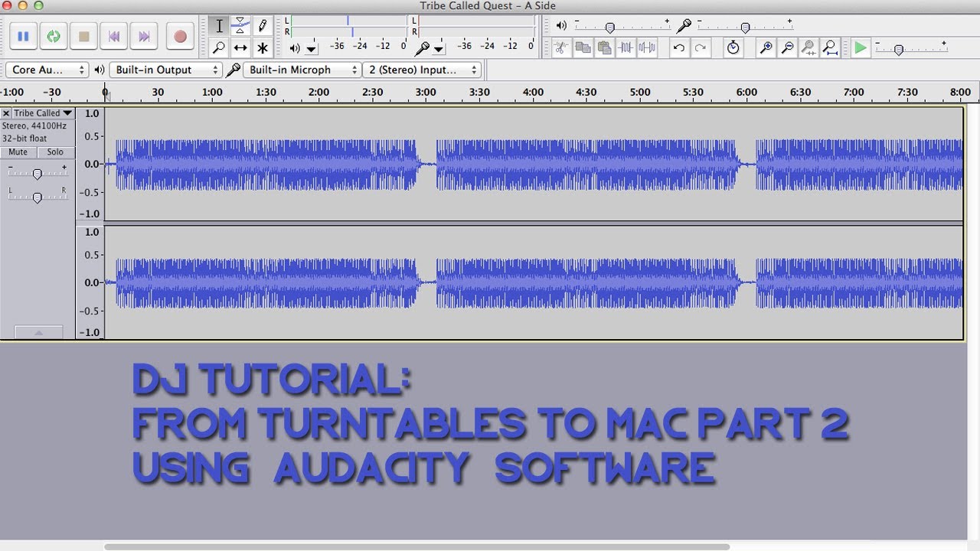Viewport: 980px width, 551px height.
Task: Adjust the track pan slider
Action: coord(37,197)
